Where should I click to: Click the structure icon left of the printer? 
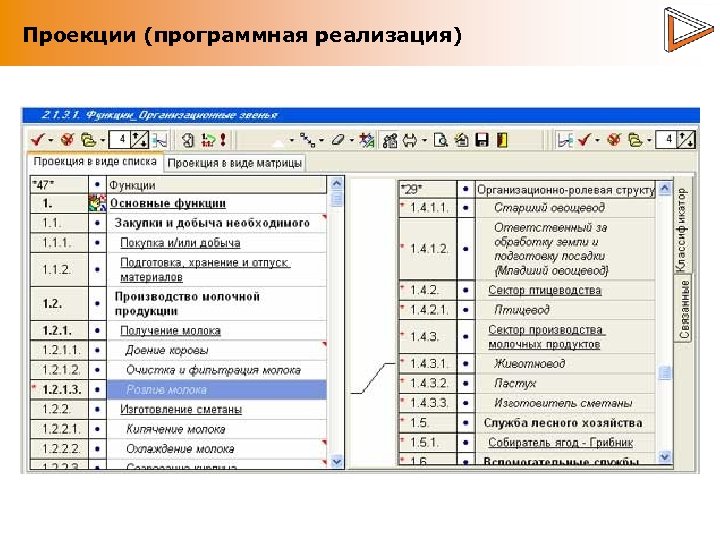(390, 140)
